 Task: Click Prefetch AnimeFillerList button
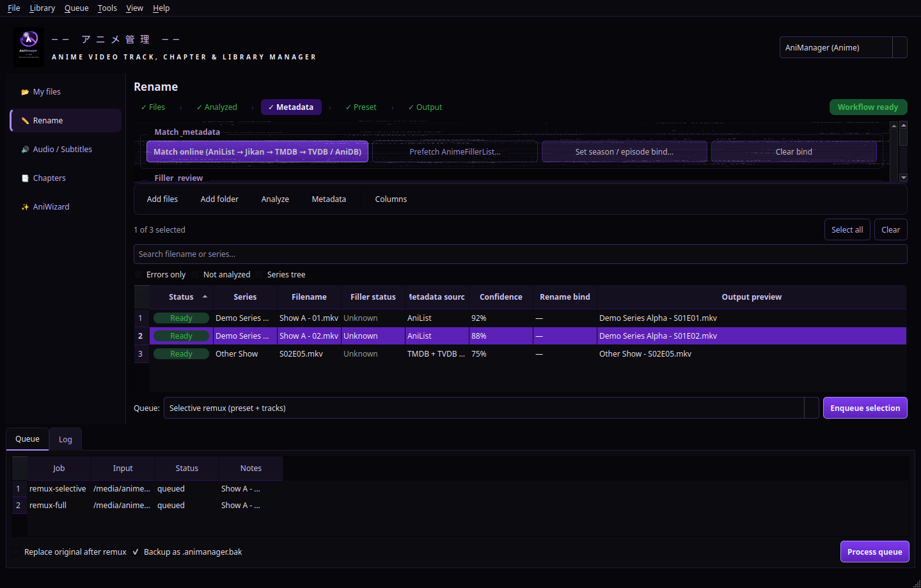point(455,152)
